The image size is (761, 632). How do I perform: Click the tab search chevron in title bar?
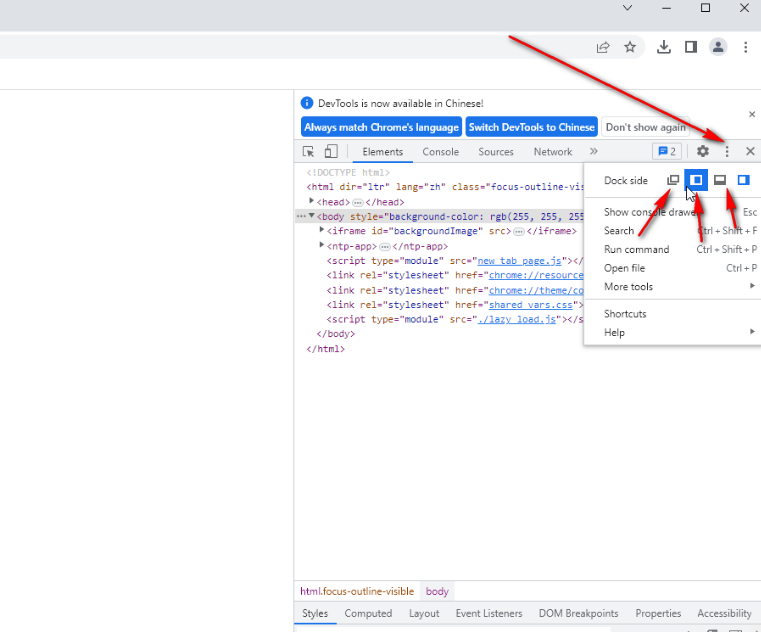point(628,8)
